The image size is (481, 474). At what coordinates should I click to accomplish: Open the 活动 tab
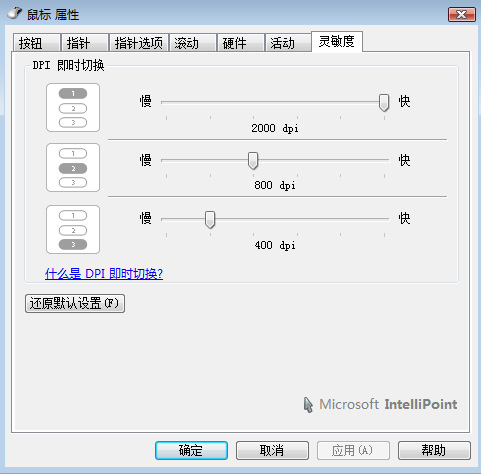click(x=288, y=43)
